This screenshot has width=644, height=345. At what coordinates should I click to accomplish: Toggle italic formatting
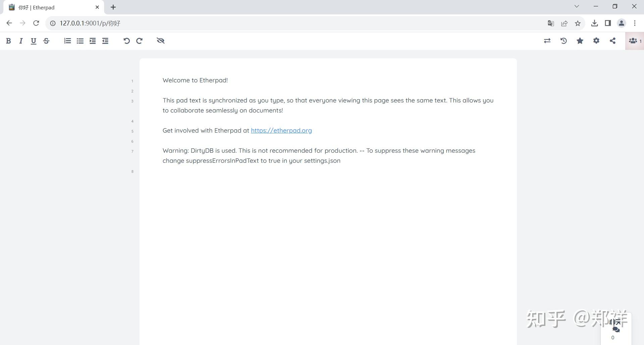(x=21, y=41)
